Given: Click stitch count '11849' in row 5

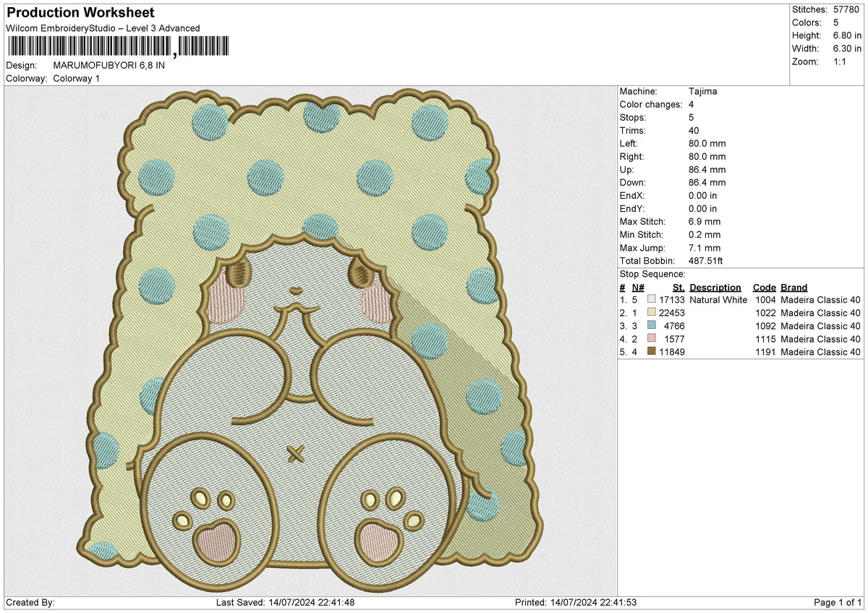Looking at the screenshot, I should [x=672, y=352].
